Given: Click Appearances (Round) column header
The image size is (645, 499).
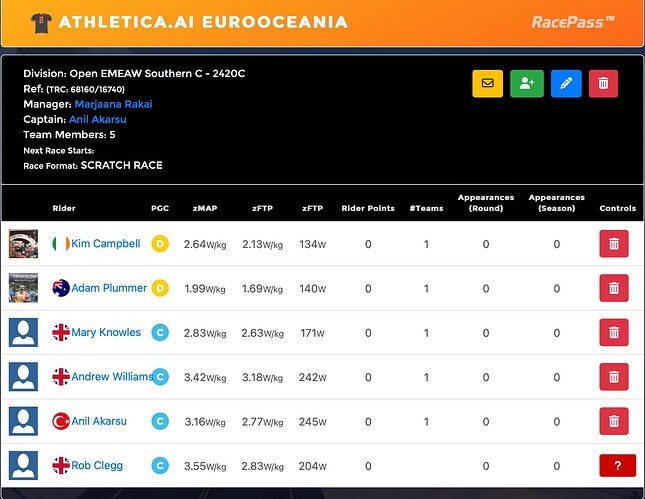Looking at the screenshot, I should [x=486, y=203].
